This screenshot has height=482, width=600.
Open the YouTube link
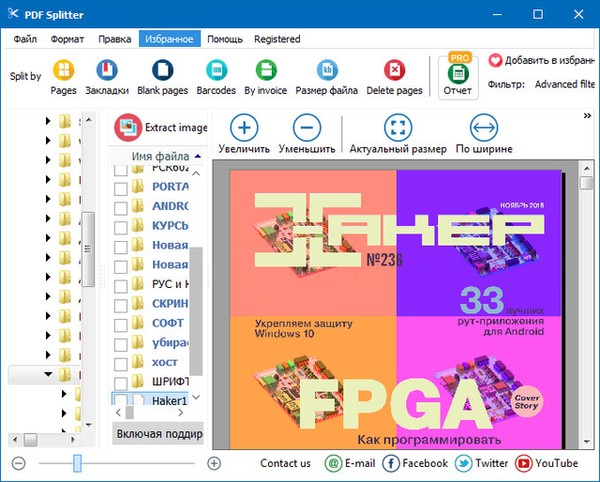point(546,463)
